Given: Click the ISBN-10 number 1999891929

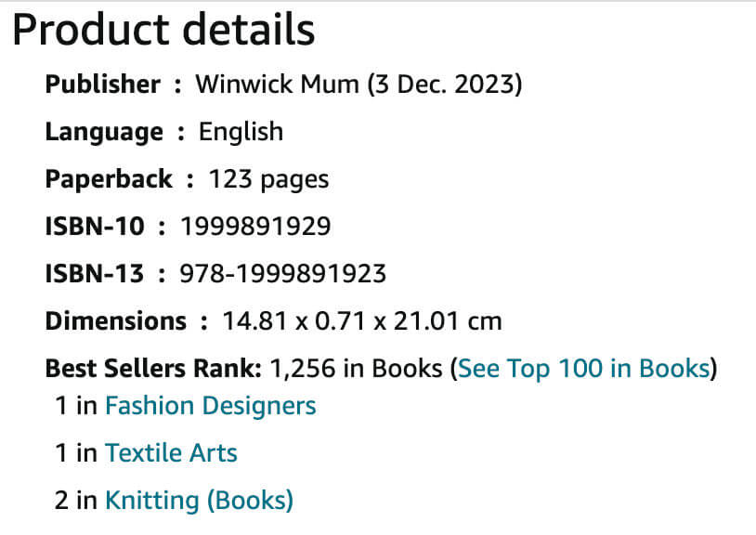Looking at the screenshot, I should 255,227.
